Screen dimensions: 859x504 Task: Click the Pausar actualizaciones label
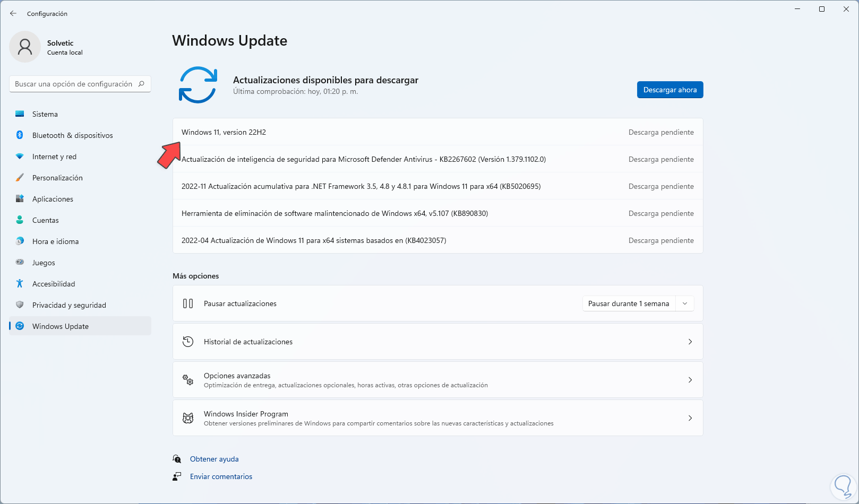click(240, 303)
